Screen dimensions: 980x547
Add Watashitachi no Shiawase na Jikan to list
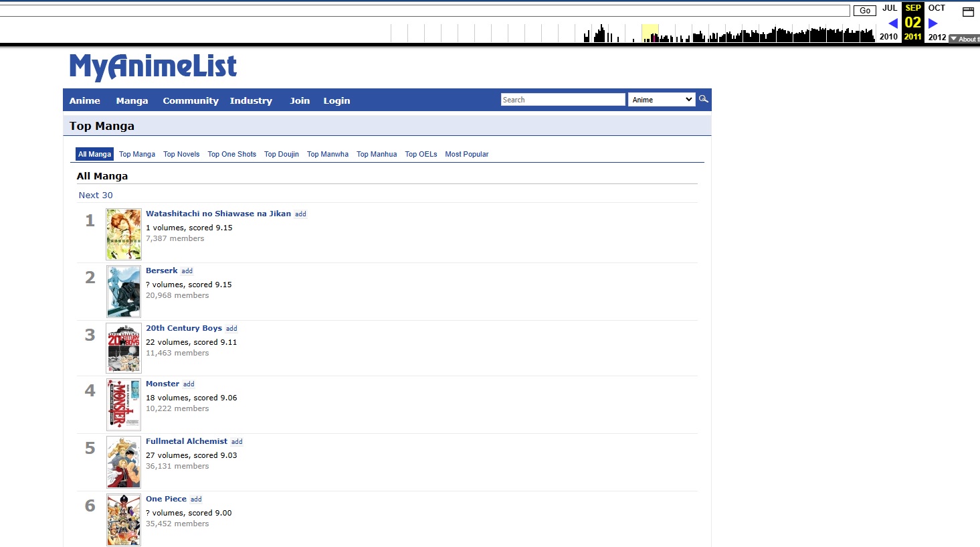pyautogui.click(x=300, y=214)
